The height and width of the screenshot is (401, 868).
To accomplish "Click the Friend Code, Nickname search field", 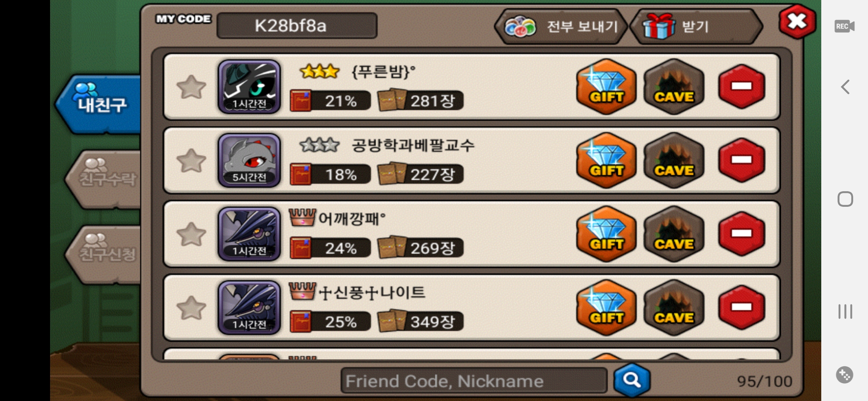I will (x=474, y=381).
